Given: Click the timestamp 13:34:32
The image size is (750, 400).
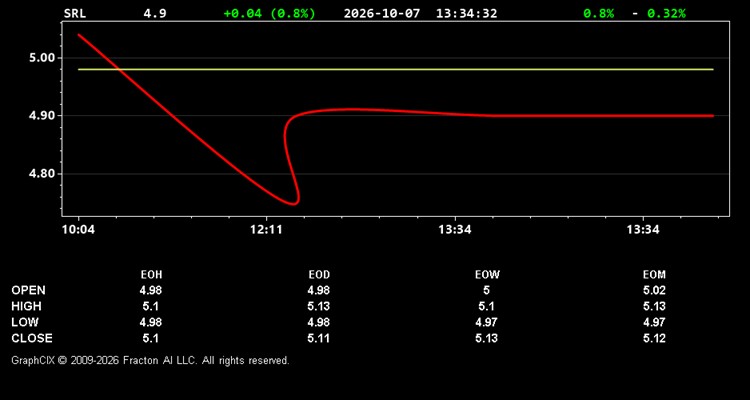Looking at the screenshot, I should [466, 13].
